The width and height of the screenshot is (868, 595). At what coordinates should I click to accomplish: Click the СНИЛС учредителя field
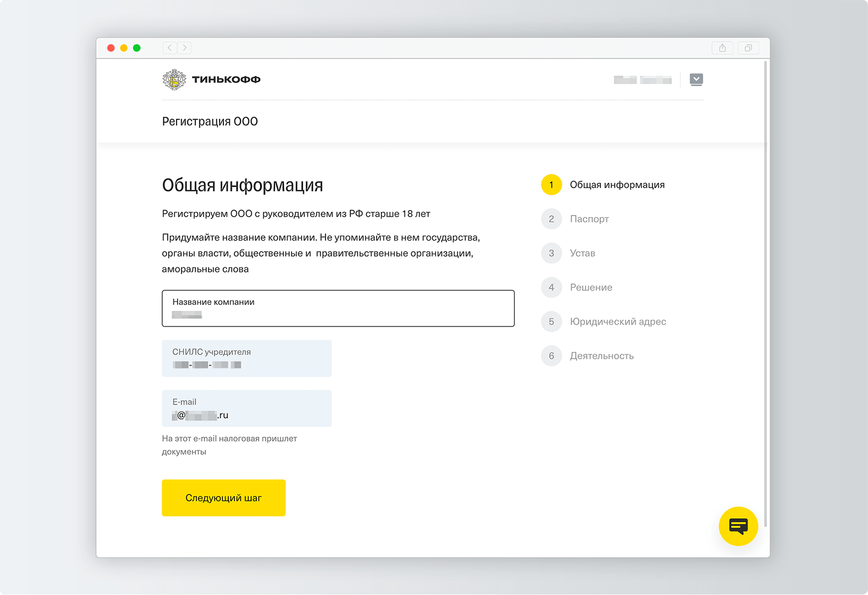[x=246, y=358]
